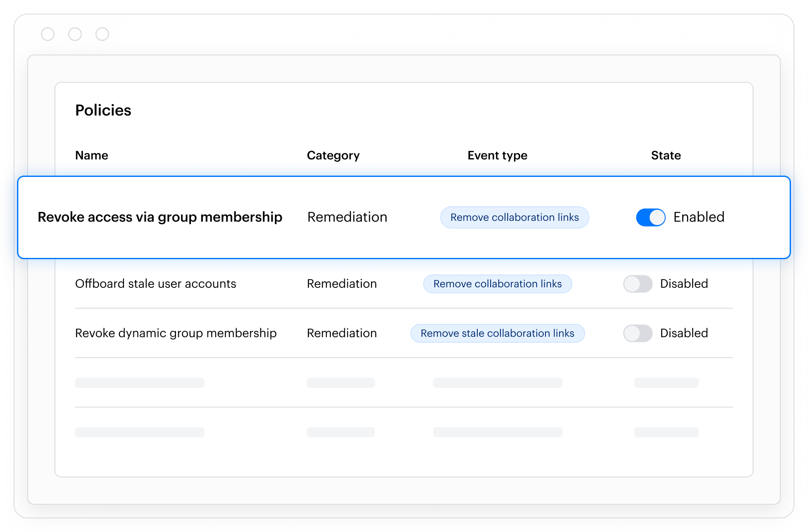
Task: Disable the Revoke access via group membership toggle
Action: pos(650,217)
